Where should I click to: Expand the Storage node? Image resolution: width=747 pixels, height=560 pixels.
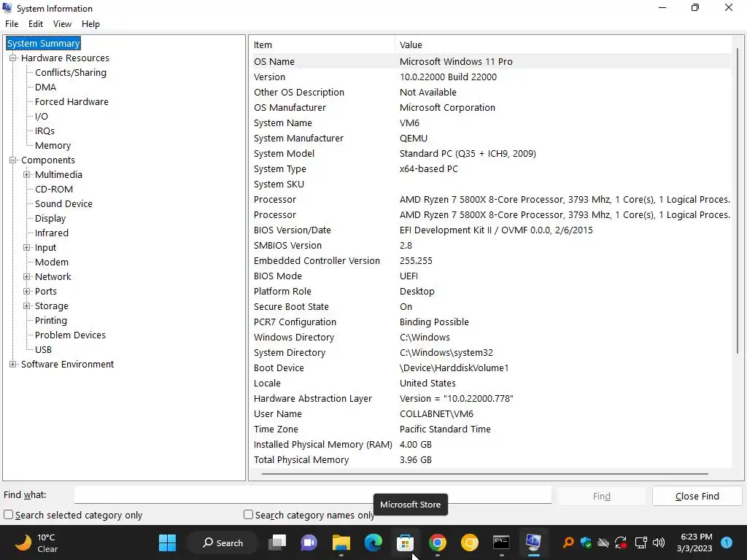[x=27, y=306]
